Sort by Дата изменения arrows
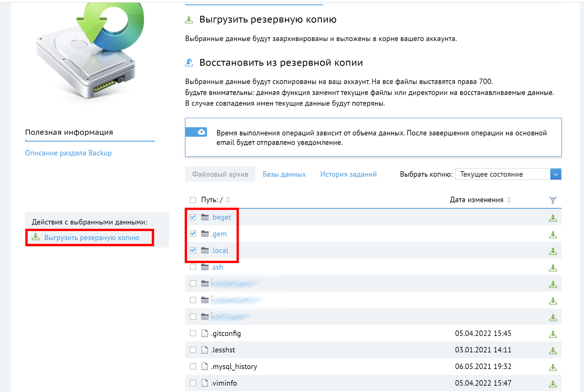This screenshot has height=392, width=584. [509, 200]
